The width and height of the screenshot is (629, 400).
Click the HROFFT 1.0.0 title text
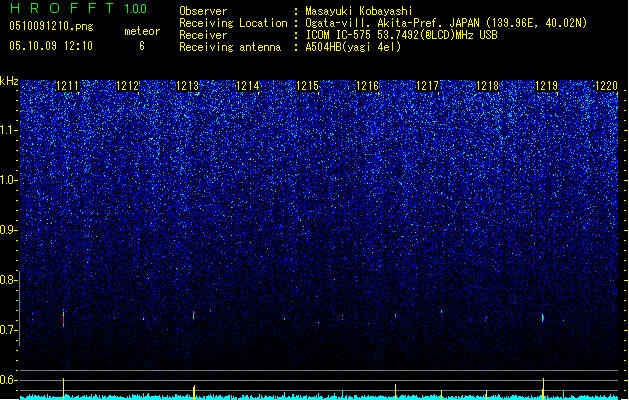79,8
